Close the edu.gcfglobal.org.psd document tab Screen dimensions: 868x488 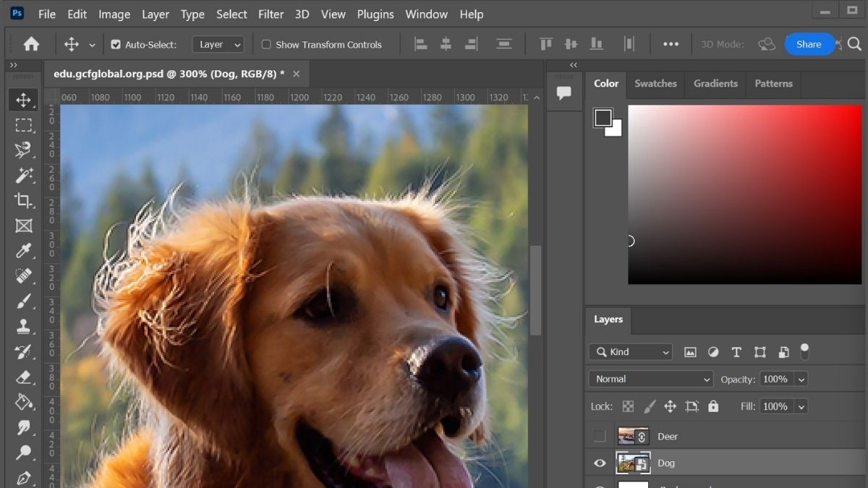point(296,74)
